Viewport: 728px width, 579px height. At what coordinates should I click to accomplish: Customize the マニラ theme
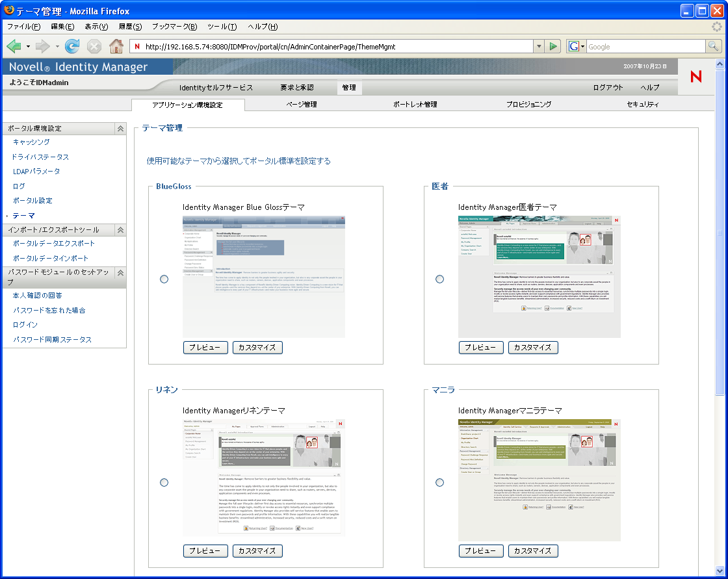[x=533, y=550]
